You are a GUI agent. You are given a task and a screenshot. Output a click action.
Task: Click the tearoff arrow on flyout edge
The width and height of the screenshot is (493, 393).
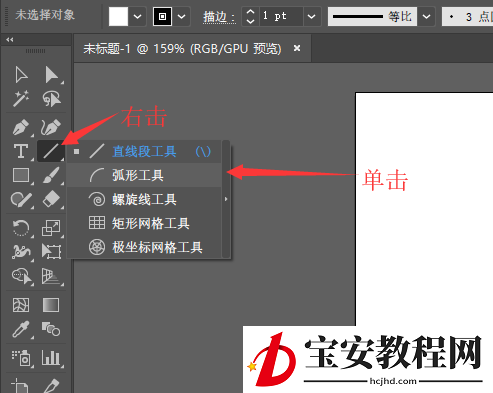point(226,199)
